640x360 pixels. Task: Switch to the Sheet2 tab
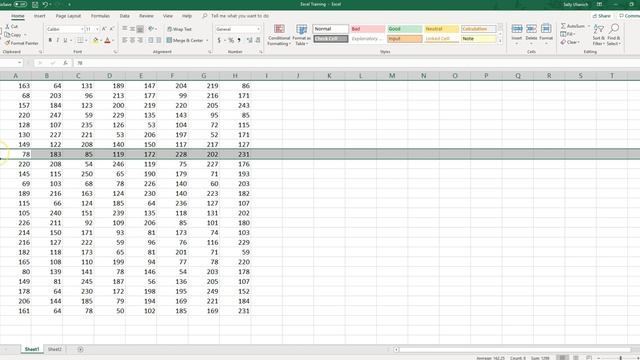55,349
